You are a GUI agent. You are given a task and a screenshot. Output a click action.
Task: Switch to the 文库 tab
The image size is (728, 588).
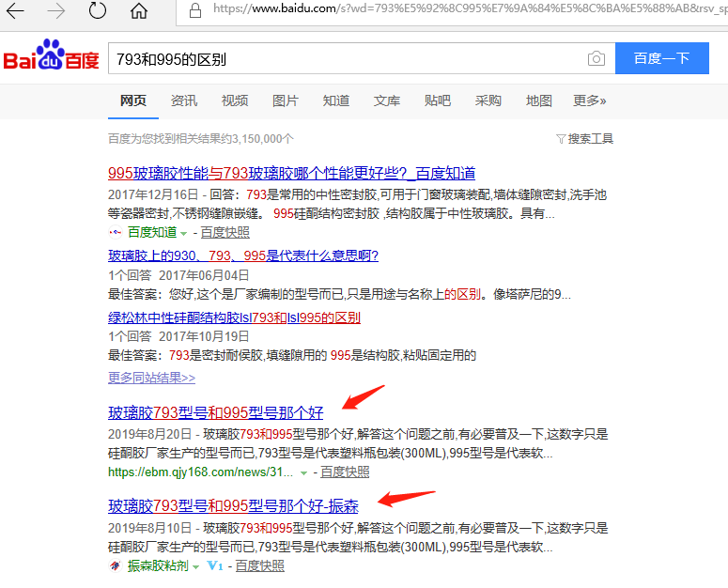pos(386,101)
